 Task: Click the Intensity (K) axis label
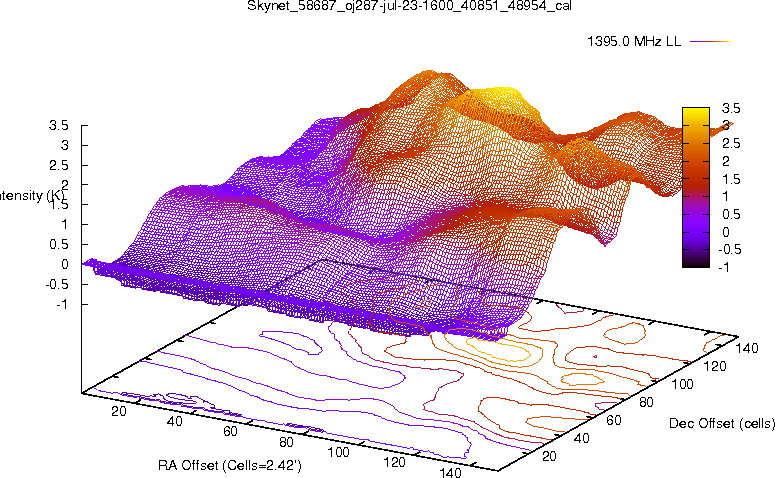click(x=32, y=195)
